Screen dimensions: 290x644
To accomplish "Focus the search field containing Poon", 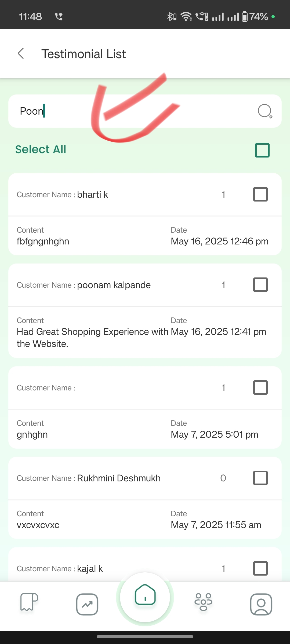I will tap(145, 111).
